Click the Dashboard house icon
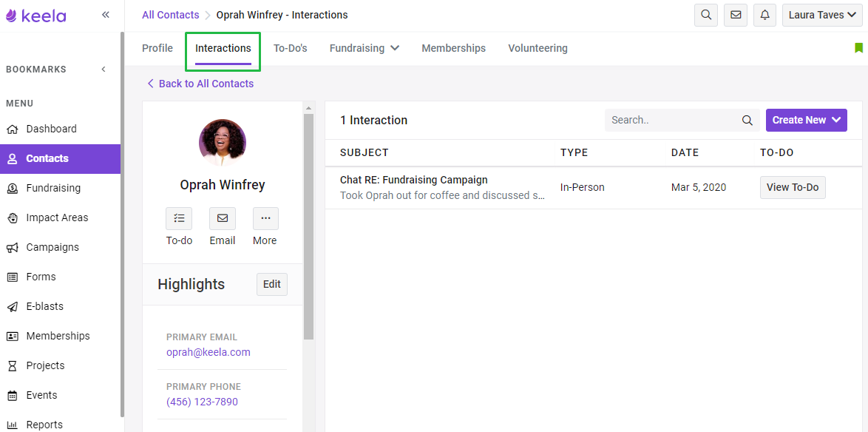 (x=12, y=129)
